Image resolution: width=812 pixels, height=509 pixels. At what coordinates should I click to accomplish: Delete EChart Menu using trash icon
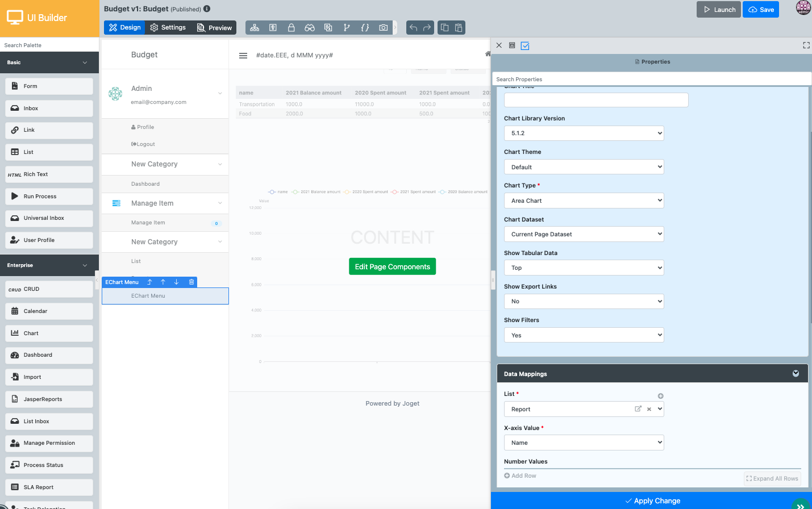click(x=191, y=282)
